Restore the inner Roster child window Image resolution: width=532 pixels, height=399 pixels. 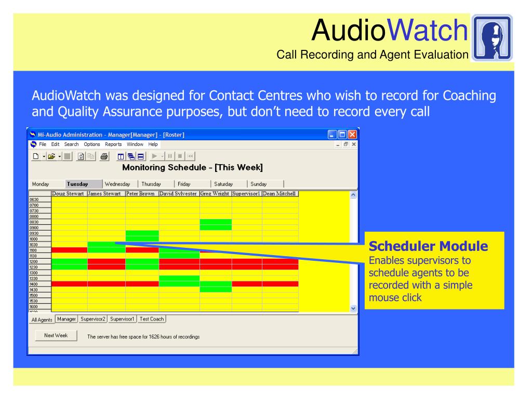[x=345, y=144]
